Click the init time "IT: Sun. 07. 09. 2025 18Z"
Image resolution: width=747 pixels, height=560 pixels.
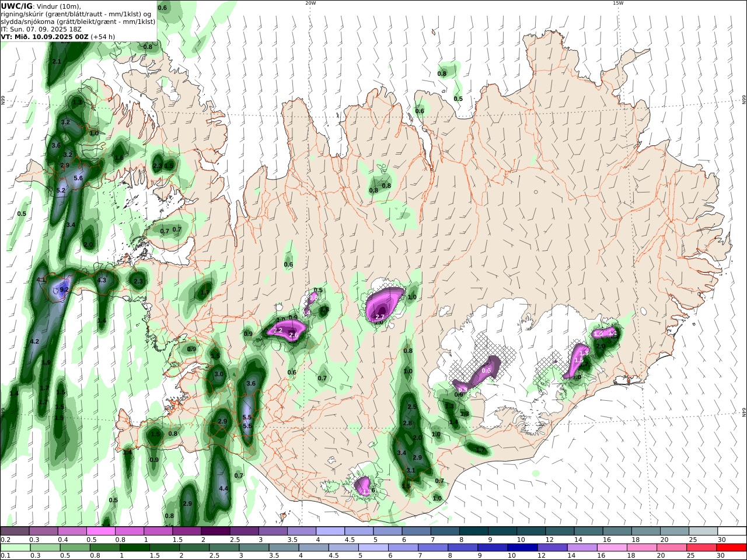(x=41, y=29)
